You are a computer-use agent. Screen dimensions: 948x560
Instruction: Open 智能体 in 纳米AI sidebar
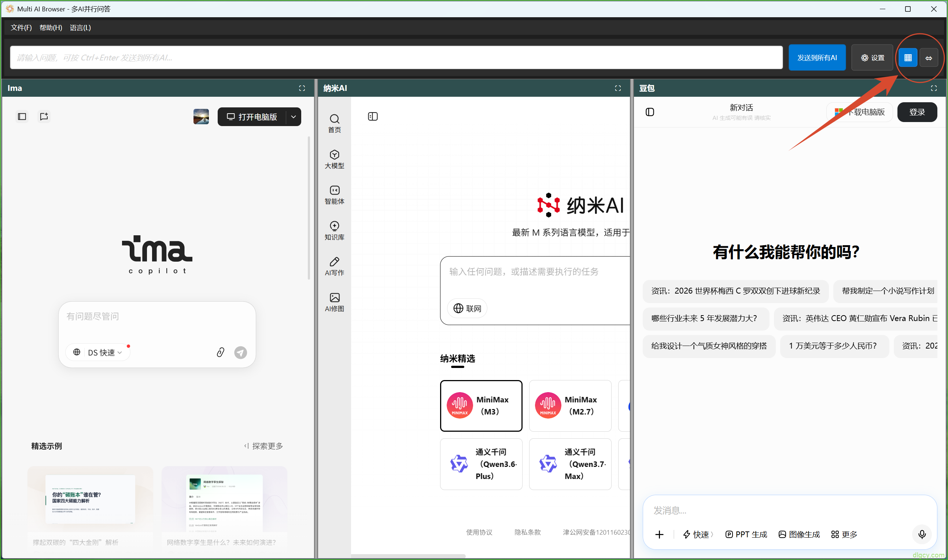334,195
